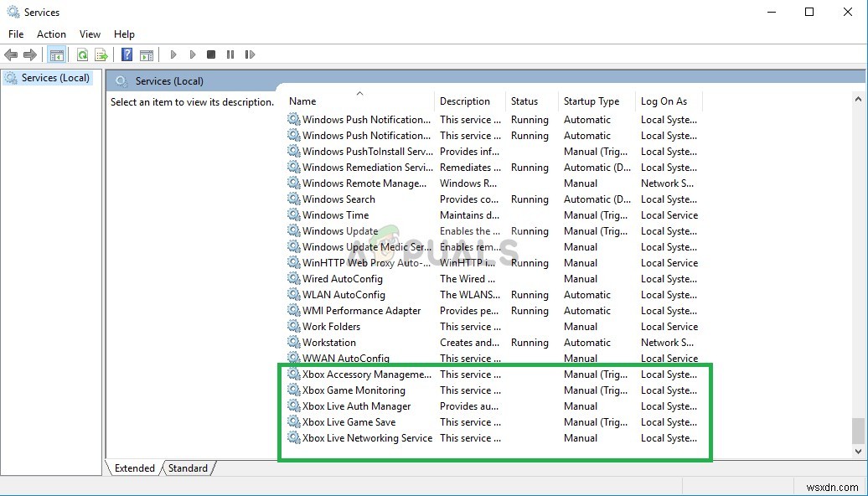868x496 pixels.
Task: Click the vertical scrollbar down arrow
Action: pyautogui.click(x=858, y=452)
